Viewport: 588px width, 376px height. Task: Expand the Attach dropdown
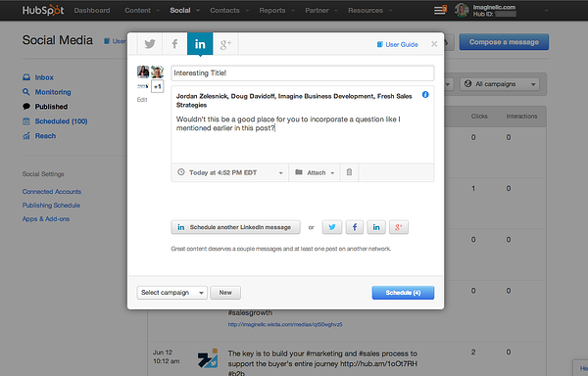[x=315, y=172]
